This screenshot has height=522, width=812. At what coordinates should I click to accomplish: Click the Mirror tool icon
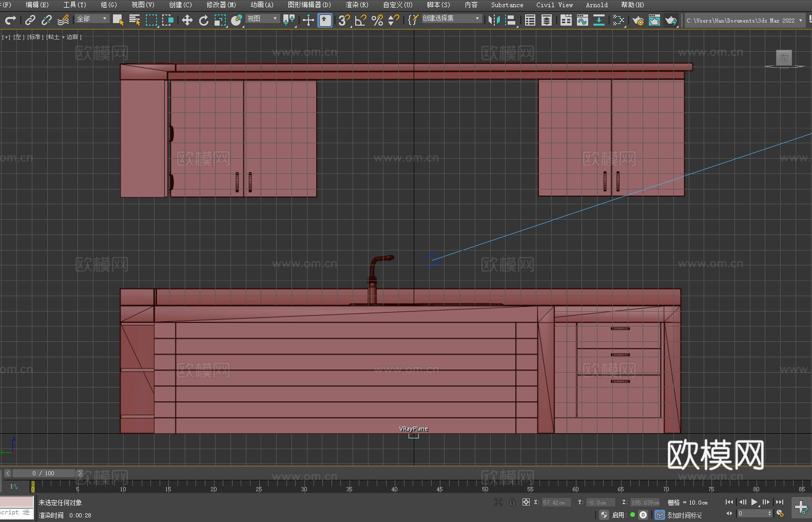point(494,20)
